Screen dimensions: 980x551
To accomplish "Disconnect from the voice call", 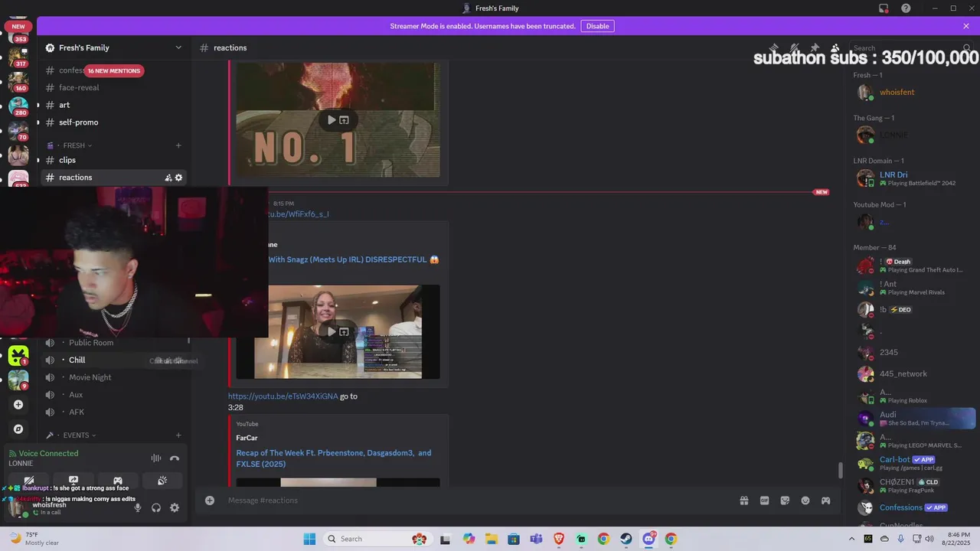I will [175, 458].
